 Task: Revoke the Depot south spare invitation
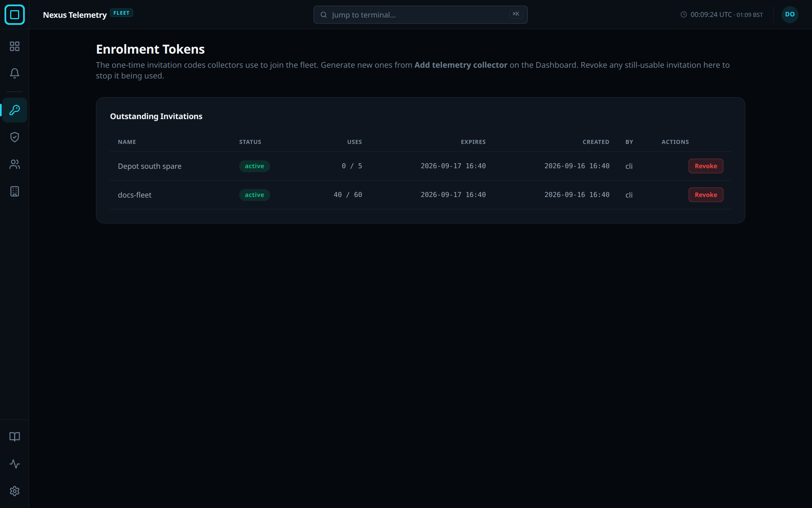tap(706, 166)
